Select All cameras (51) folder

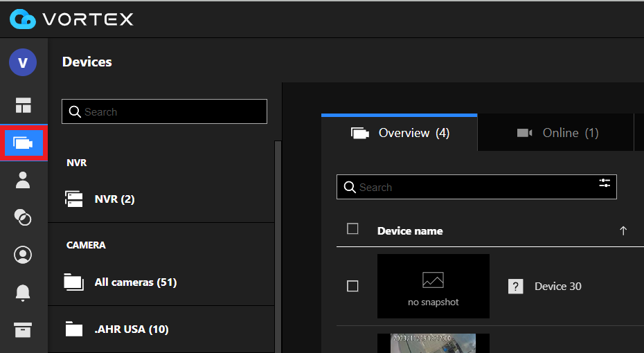point(135,282)
